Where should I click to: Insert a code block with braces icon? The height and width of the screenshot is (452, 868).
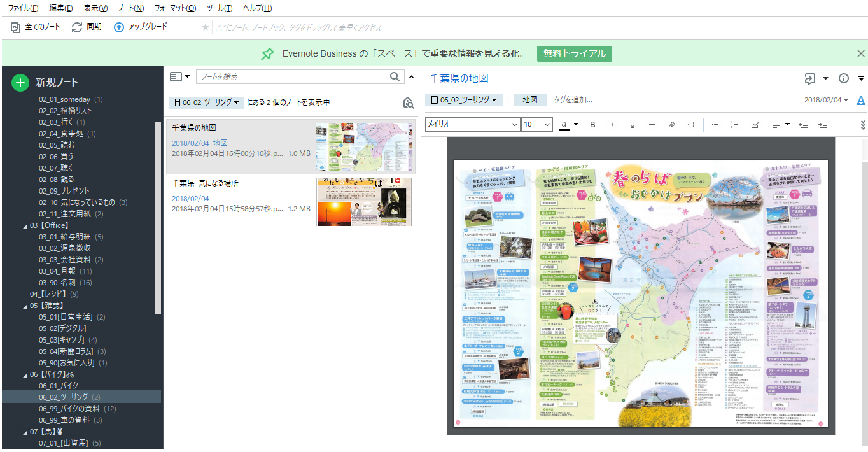click(x=690, y=125)
